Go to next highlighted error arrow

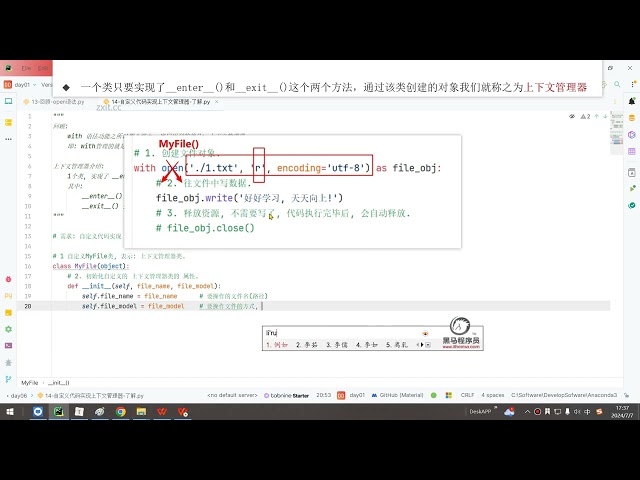[605, 117]
